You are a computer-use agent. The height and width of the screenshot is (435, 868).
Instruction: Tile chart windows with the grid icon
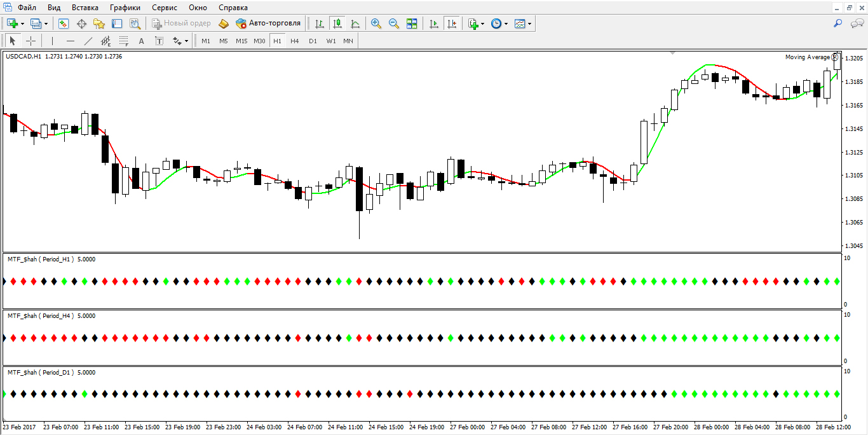click(412, 24)
